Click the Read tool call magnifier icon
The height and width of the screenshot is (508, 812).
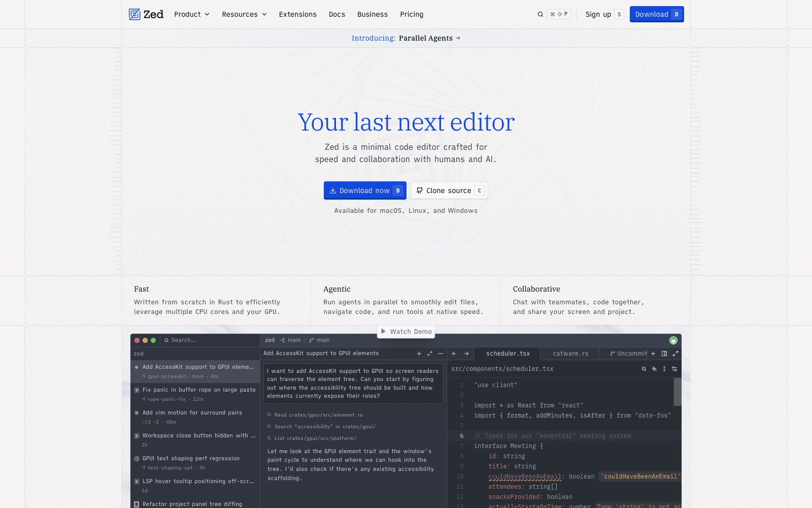[x=269, y=415]
